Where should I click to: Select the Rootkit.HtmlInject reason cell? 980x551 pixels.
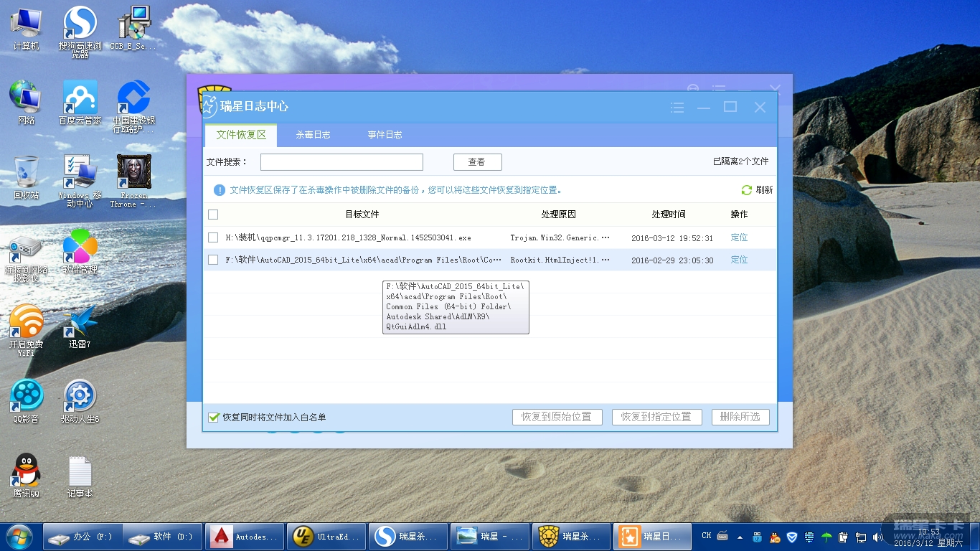[560, 260]
